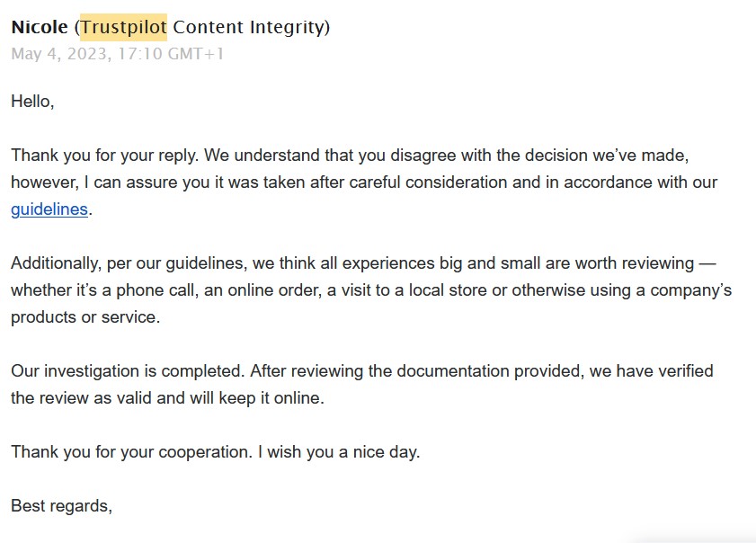This screenshot has width=756, height=543.
Task: Open the blue guidelines hyperlink
Action: [x=49, y=209]
